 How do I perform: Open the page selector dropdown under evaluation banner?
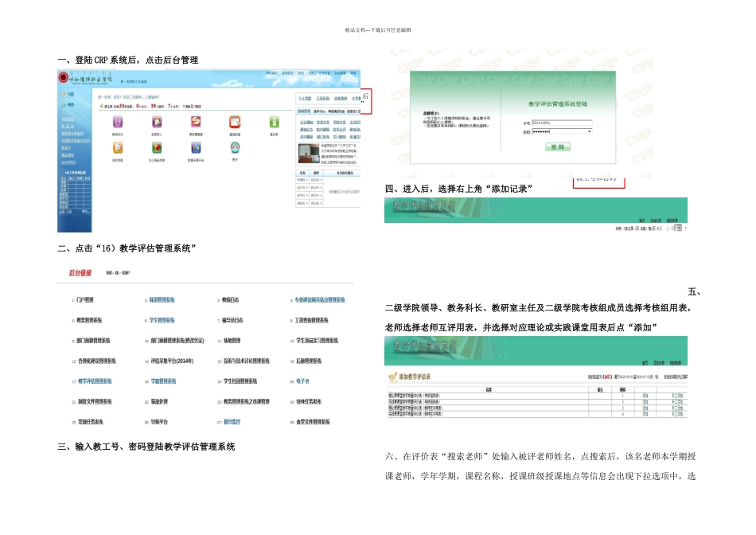click(679, 228)
